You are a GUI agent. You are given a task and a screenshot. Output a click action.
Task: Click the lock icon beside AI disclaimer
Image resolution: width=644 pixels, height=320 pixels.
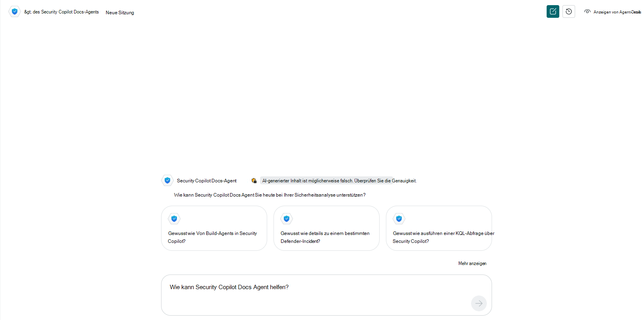pos(254,181)
